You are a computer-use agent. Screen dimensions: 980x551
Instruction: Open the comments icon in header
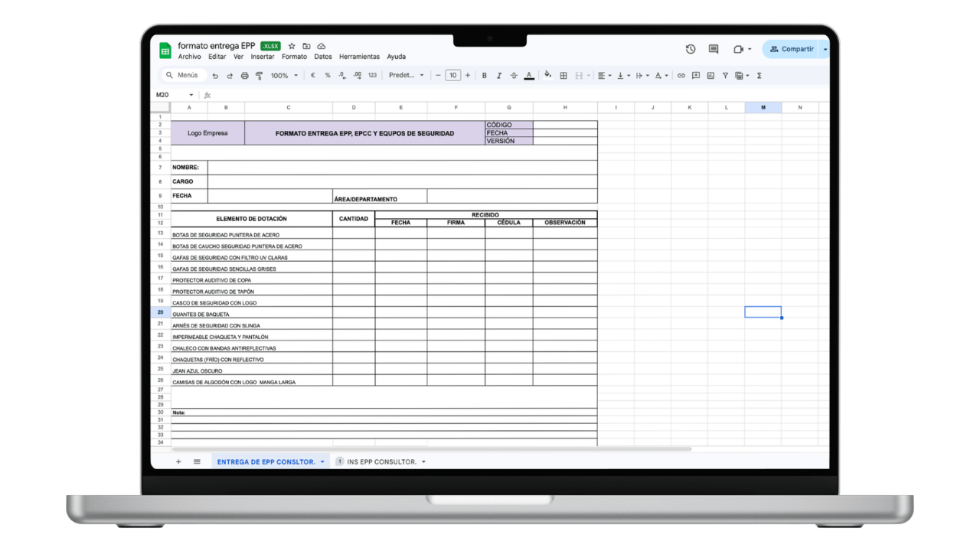pos(714,49)
